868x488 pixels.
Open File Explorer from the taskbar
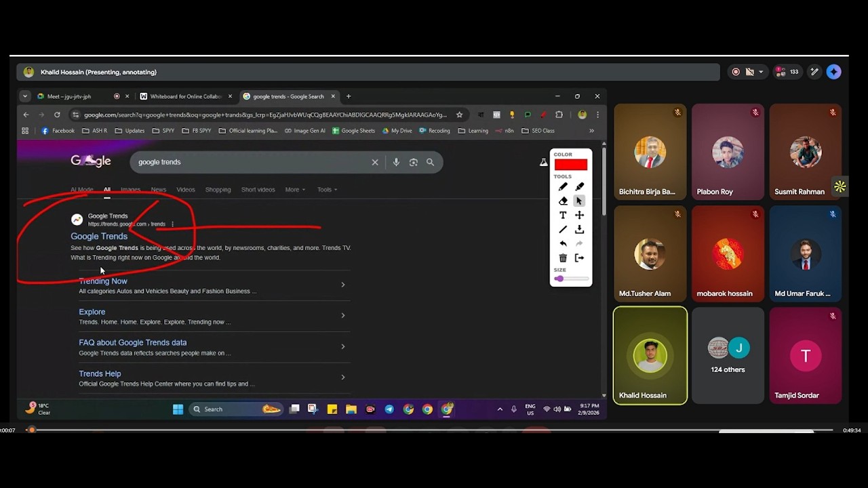[x=351, y=409]
